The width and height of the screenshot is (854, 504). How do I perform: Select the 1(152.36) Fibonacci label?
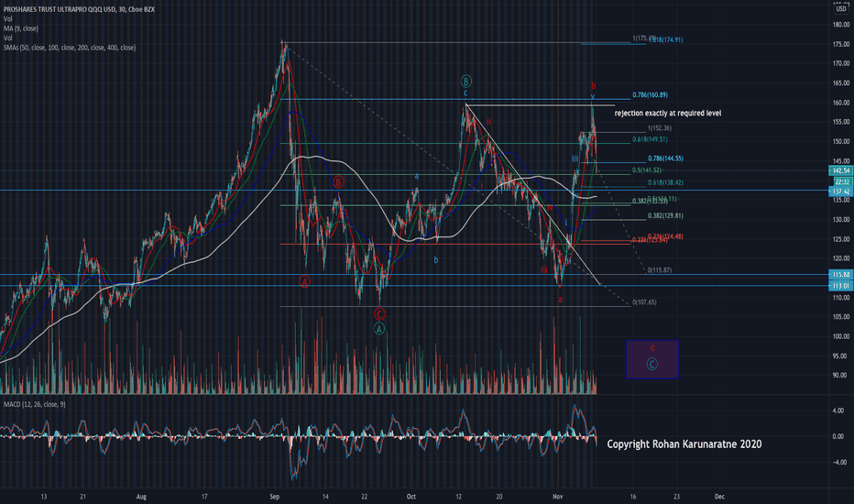[x=659, y=128]
